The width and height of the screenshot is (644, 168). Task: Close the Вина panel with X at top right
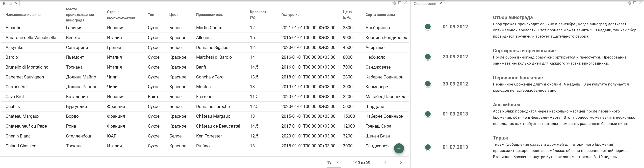click(x=405, y=3)
